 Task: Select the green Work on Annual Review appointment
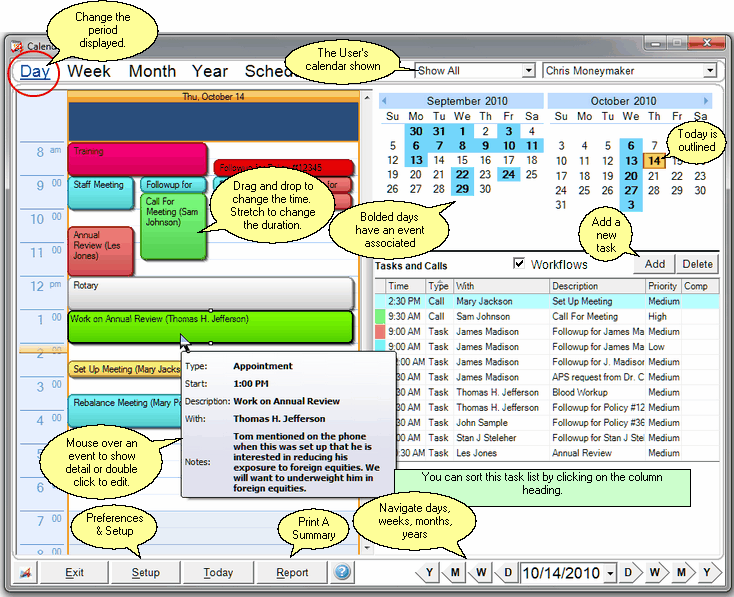click(210, 327)
